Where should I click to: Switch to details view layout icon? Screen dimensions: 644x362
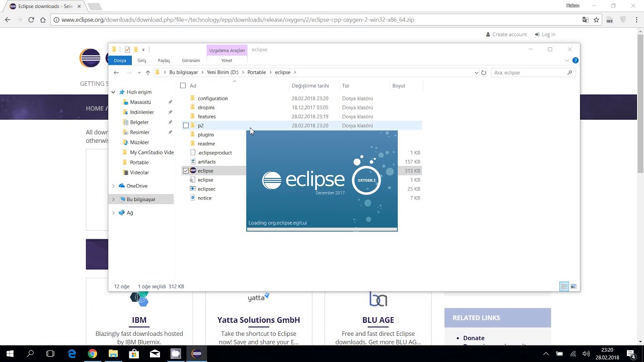pos(565,287)
